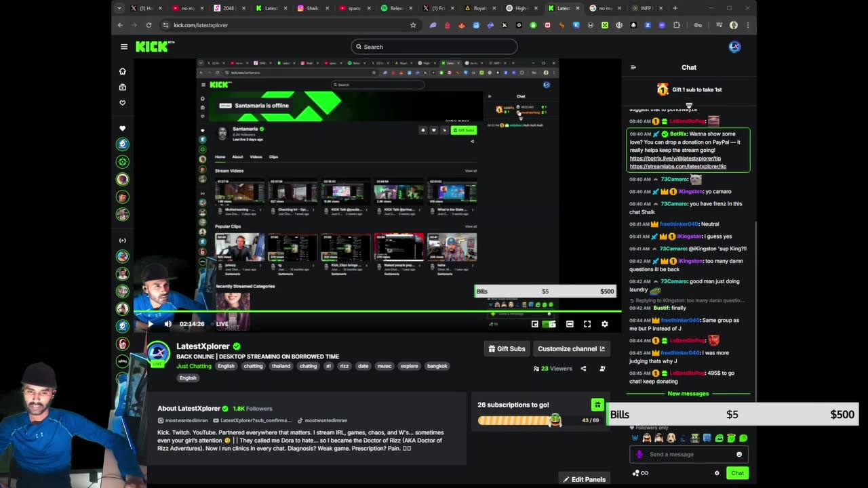Open chat settings gear
The width and height of the screenshot is (868, 488).
[717, 473]
